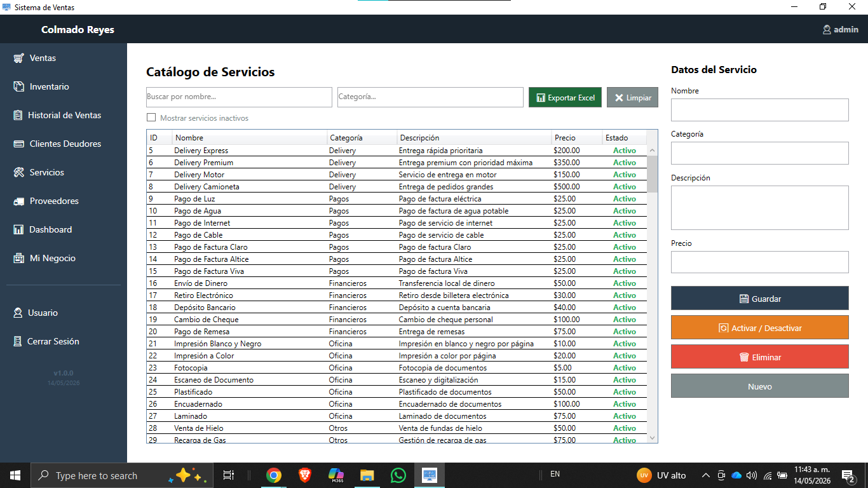Select the Pago de Luz row

pos(397,199)
